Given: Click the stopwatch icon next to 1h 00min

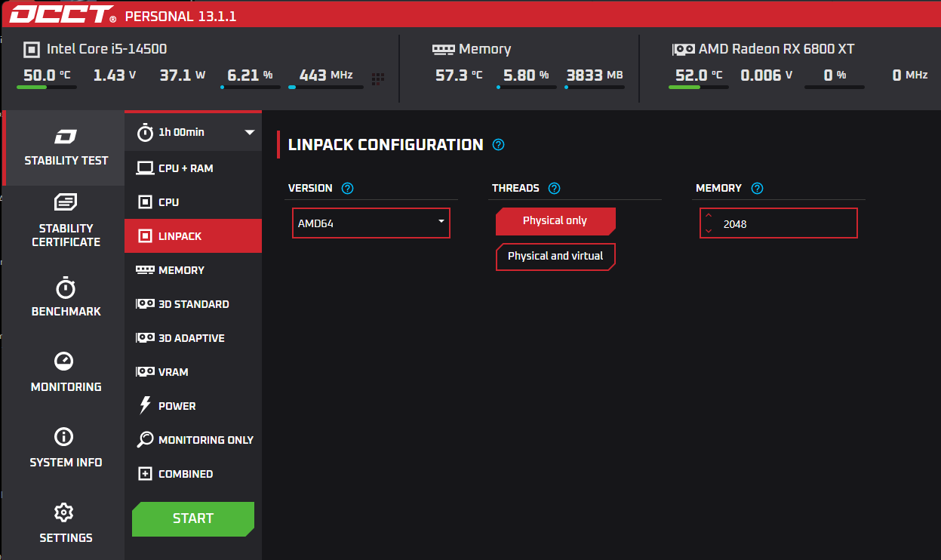Looking at the screenshot, I should tap(145, 132).
